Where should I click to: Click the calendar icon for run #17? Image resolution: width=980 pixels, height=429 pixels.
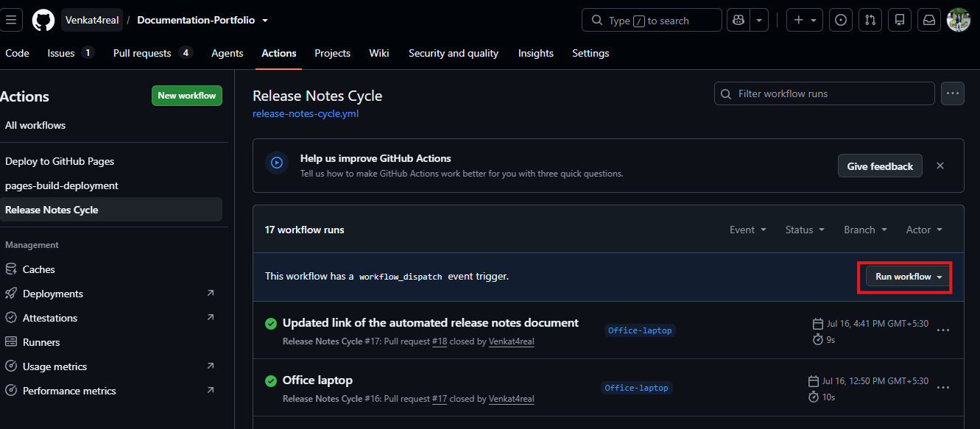817,324
